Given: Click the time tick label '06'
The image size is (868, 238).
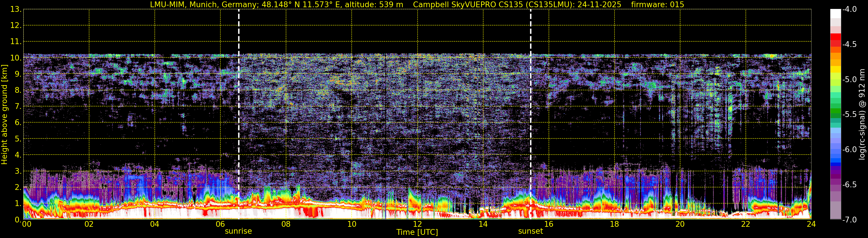Looking at the screenshot, I should 220,224.
